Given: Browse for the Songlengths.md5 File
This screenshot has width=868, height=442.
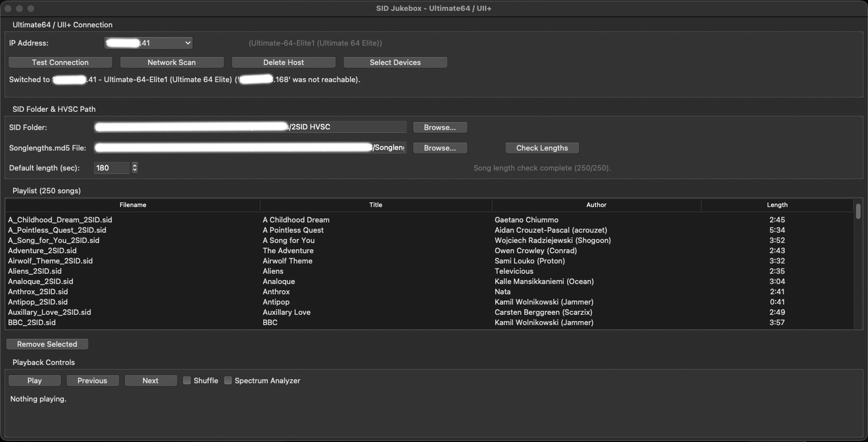Looking at the screenshot, I should 440,148.
